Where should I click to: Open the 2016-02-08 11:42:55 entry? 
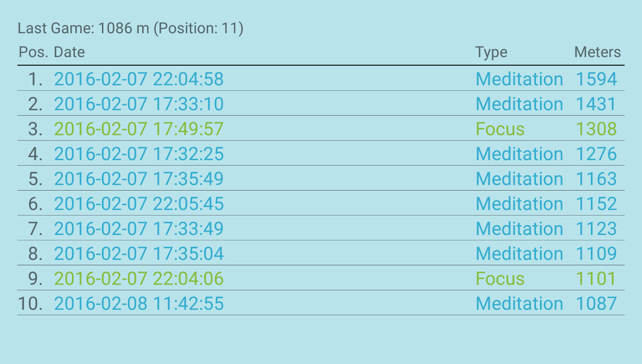tap(139, 303)
